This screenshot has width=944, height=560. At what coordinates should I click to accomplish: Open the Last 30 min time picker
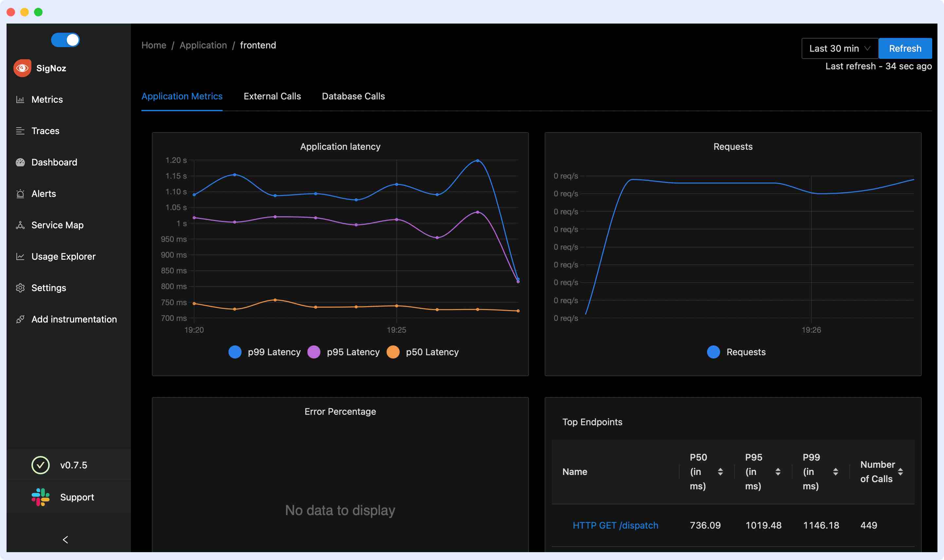[839, 48]
